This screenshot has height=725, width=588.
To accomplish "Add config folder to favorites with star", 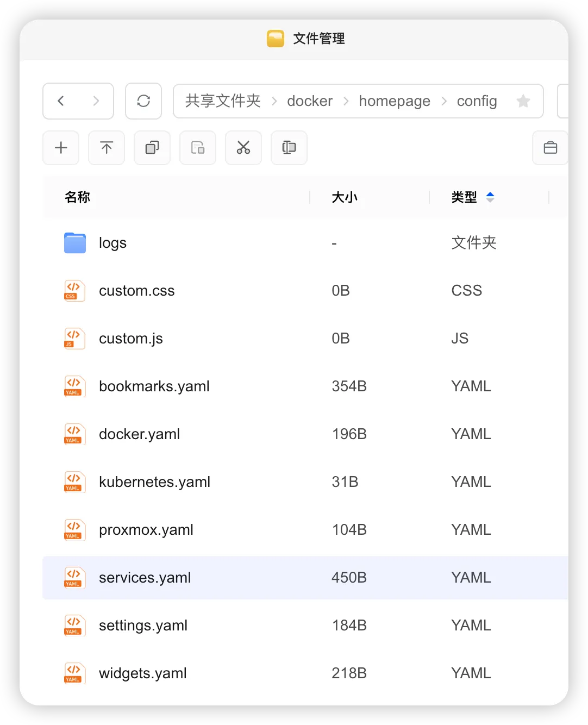I will pos(523,101).
